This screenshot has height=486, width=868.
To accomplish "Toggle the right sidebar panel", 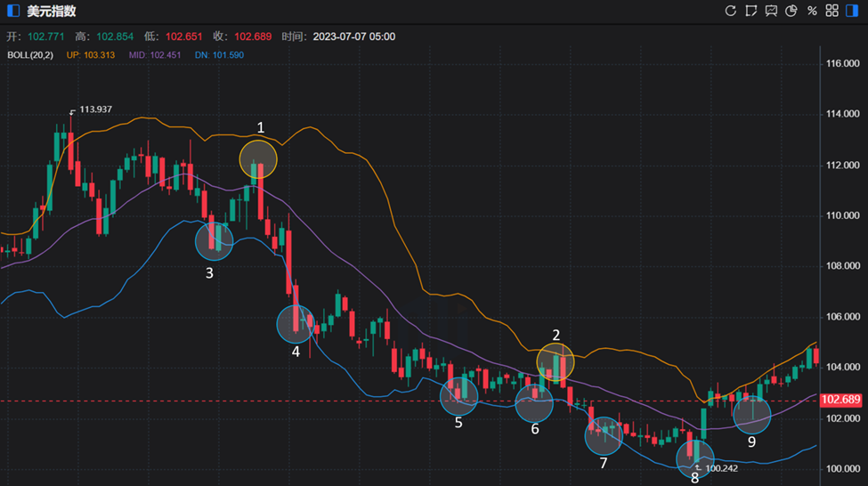I will point(853,11).
